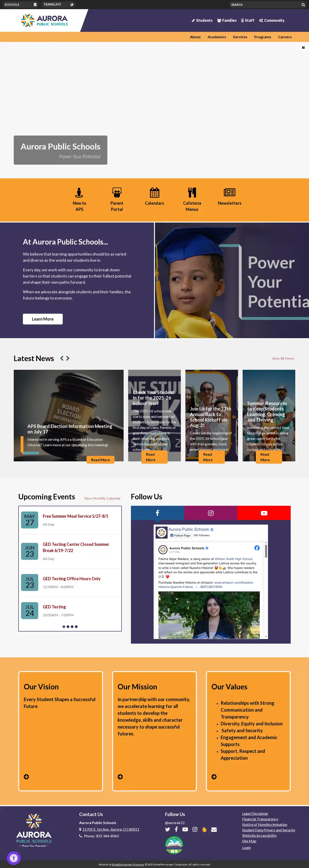Open the Programs menu
The height and width of the screenshot is (868, 309).
(263, 37)
